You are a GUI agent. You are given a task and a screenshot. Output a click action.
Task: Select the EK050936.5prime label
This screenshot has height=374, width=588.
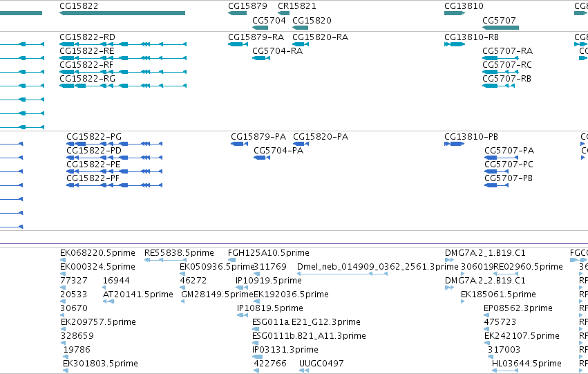point(217,267)
